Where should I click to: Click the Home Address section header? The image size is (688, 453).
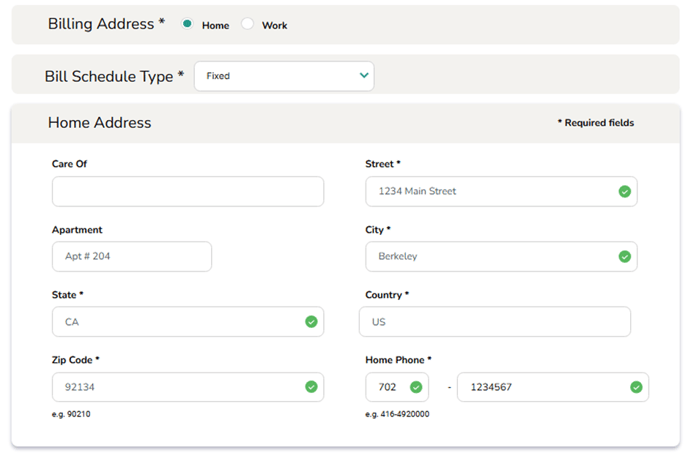(100, 123)
